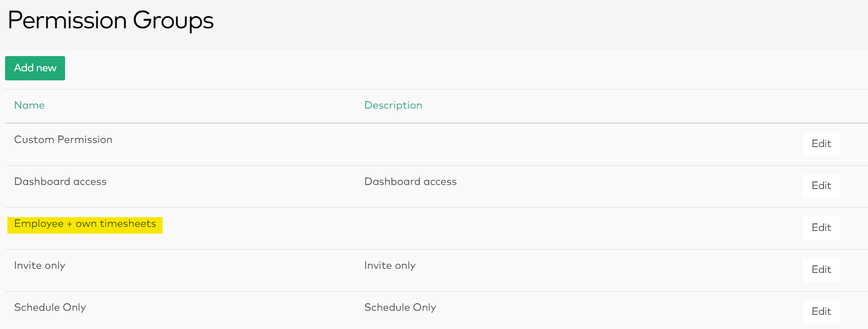868x329 pixels.
Task: Select the Custom Permission name
Action: click(x=63, y=139)
